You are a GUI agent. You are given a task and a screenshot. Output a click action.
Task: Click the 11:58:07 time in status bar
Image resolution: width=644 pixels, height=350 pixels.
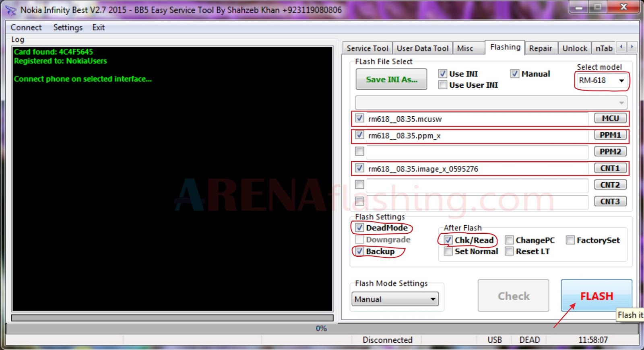coord(593,340)
